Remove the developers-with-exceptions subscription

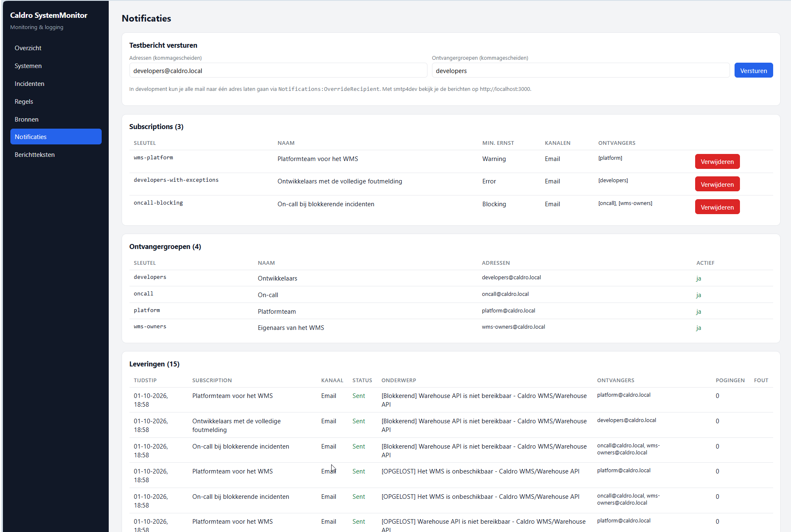coord(717,185)
